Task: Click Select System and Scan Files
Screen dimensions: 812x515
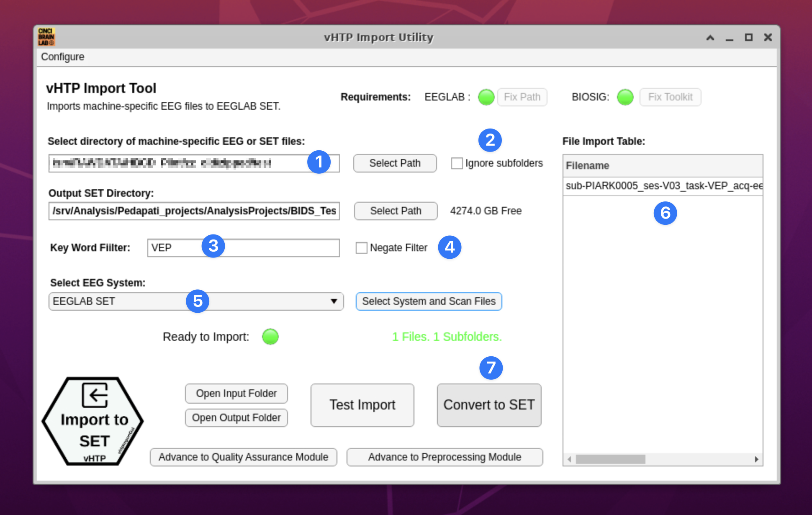Action: pos(429,301)
